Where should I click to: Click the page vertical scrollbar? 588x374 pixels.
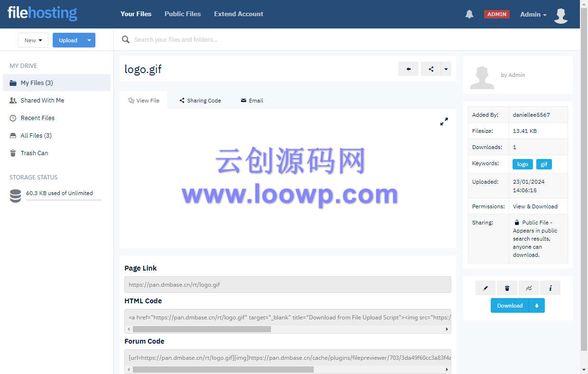point(584,180)
